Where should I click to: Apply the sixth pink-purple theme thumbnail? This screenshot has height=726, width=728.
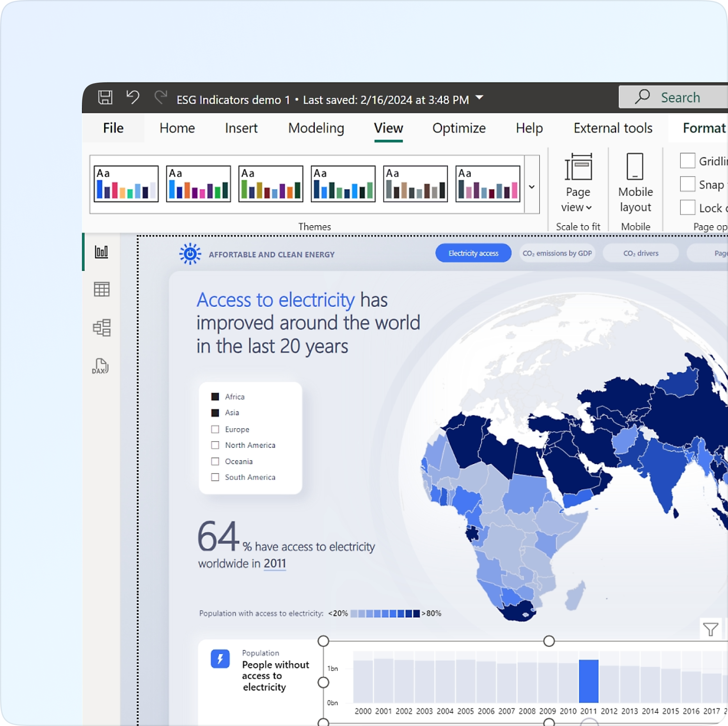pyautogui.click(x=488, y=183)
